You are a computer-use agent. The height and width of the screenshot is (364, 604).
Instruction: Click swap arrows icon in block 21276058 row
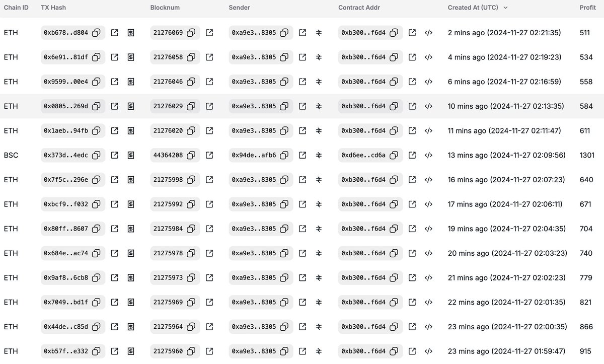coord(319,57)
